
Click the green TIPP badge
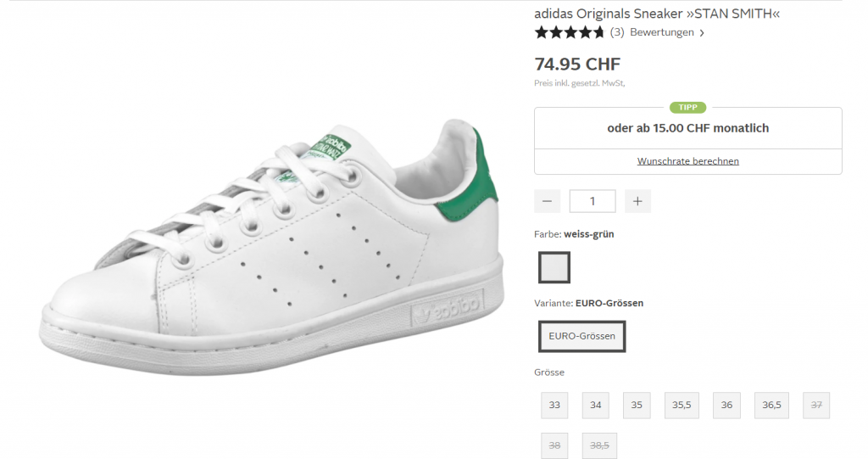click(x=687, y=108)
